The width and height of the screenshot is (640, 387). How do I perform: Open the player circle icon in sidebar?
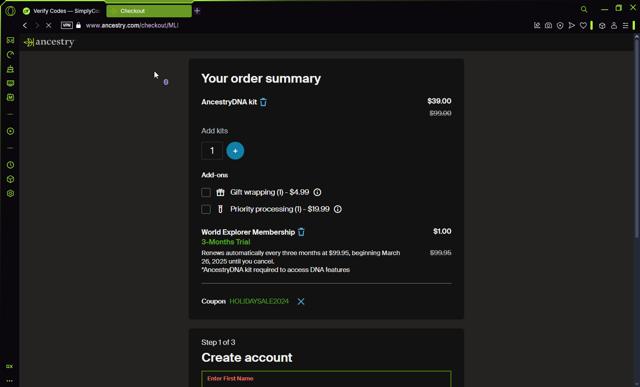10,131
